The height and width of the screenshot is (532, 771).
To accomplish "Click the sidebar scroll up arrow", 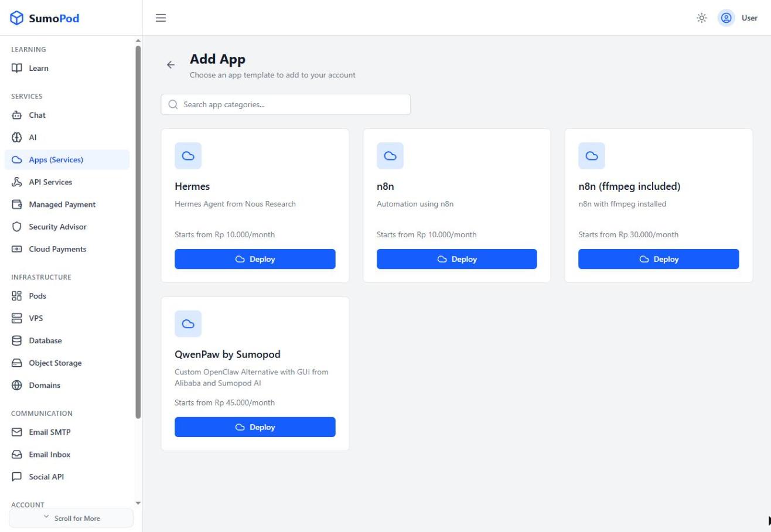I will click(x=138, y=40).
